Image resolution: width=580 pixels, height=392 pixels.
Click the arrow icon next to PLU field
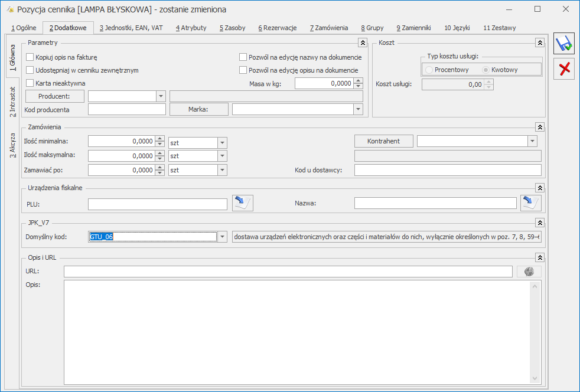(x=242, y=203)
